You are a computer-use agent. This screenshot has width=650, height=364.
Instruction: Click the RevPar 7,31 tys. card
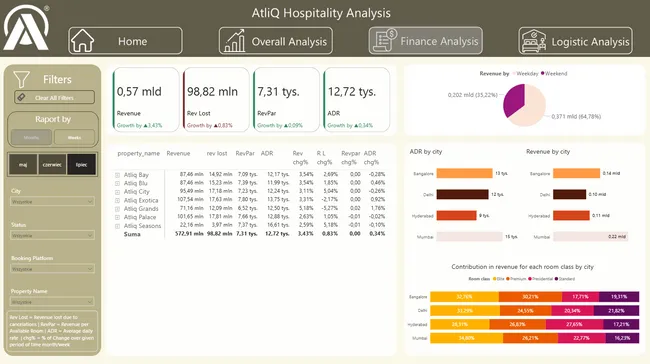(286, 99)
